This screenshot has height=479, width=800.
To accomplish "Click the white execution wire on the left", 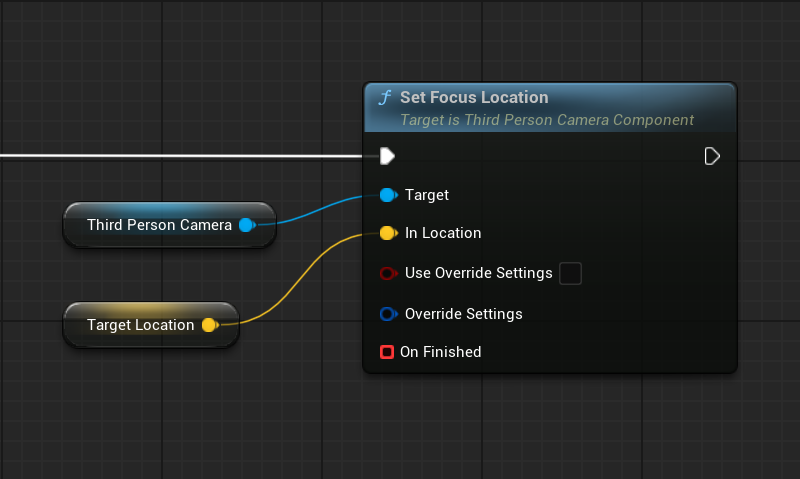I will point(180,156).
